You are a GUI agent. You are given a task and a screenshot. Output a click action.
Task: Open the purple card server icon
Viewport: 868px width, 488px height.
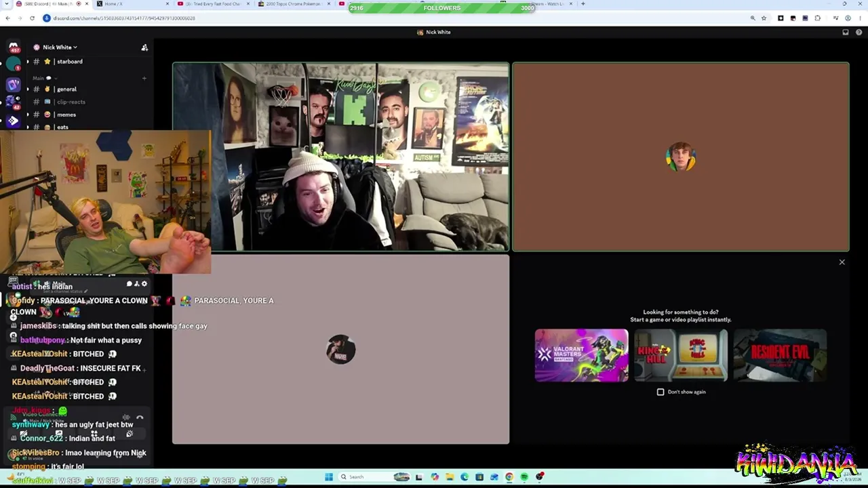tap(14, 85)
